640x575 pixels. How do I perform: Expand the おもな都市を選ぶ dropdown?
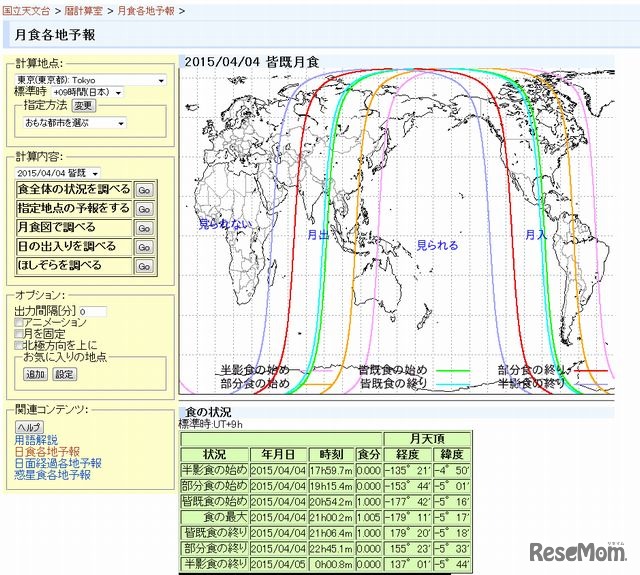point(75,123)
